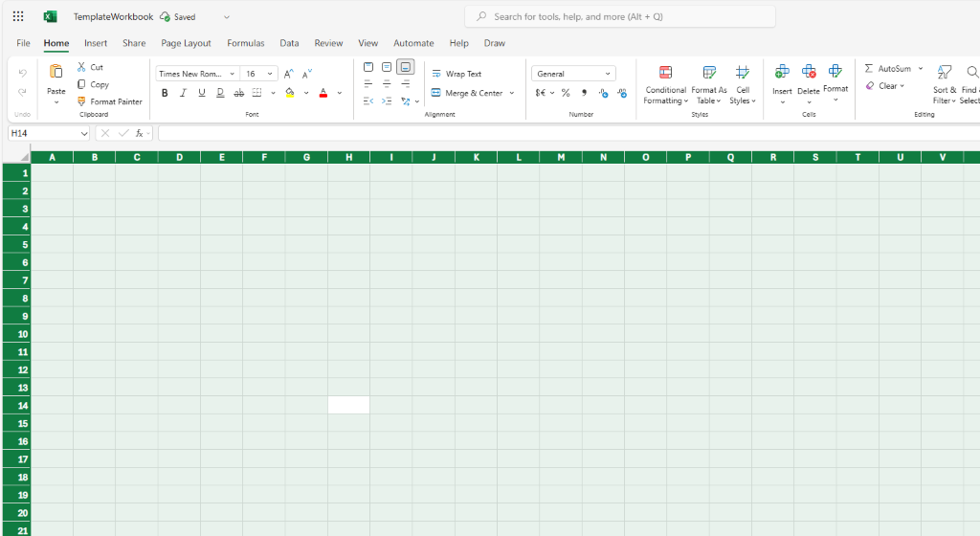Switch to the Review tab
The image size is (980, 536).
328,43
